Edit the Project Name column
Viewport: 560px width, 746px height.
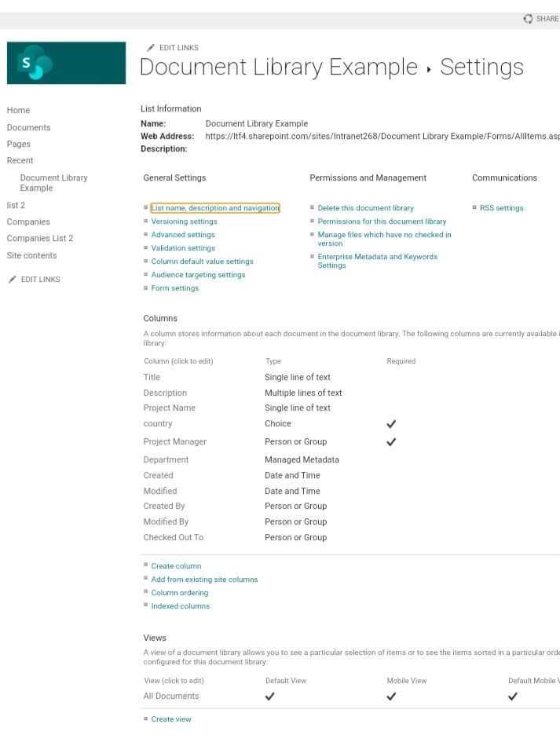(170, 408)
